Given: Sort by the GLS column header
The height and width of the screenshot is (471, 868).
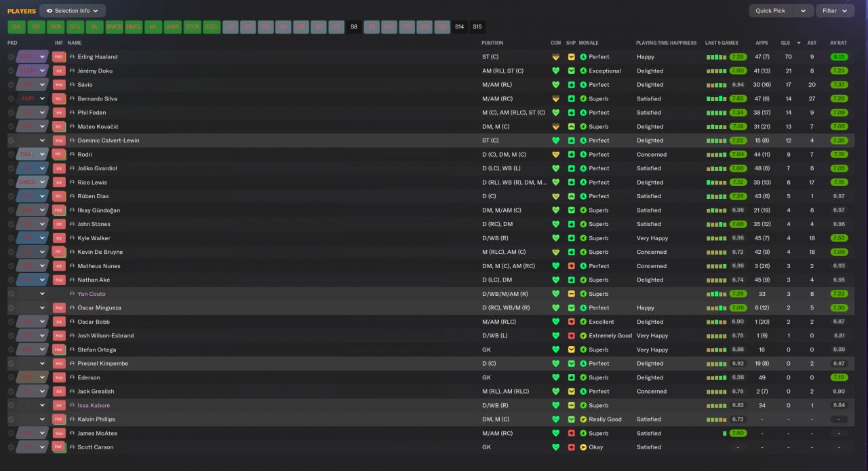Looking at the screenshot, I should pyautogui.click(x=785, y=43).
